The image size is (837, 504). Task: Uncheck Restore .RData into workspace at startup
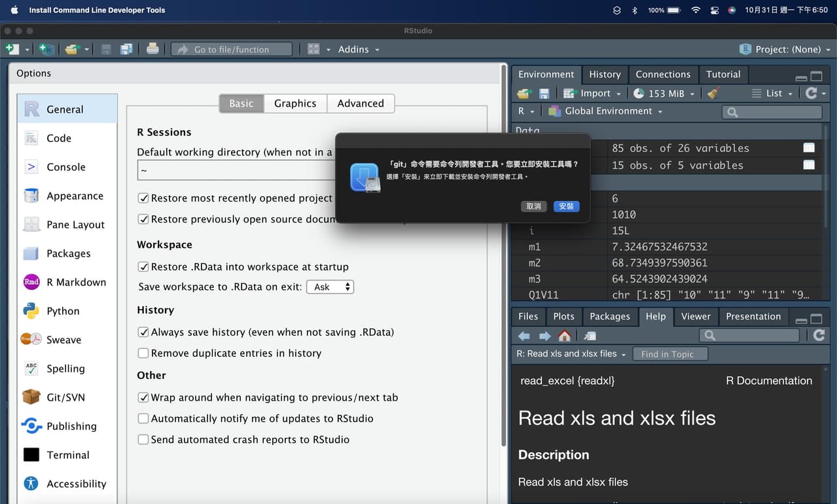coord(143,266)
